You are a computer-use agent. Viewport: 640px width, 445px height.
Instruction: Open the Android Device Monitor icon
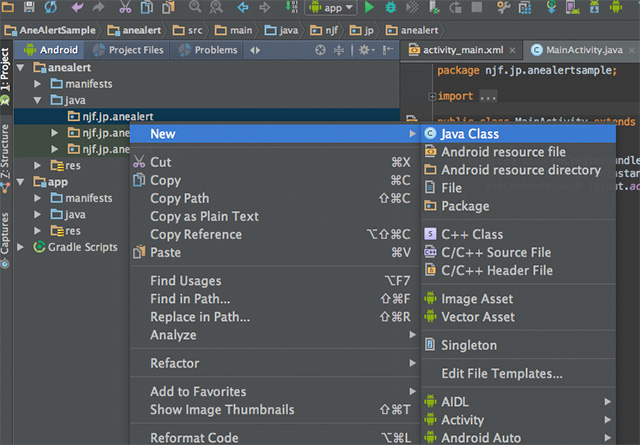(x=616, y=7)
